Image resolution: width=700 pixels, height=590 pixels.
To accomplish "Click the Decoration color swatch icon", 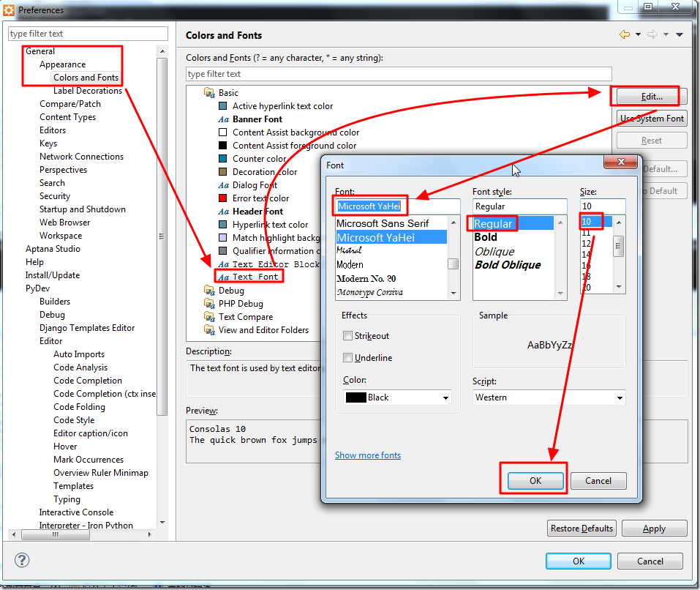I will pyautogui.click(x=223, y=171).
